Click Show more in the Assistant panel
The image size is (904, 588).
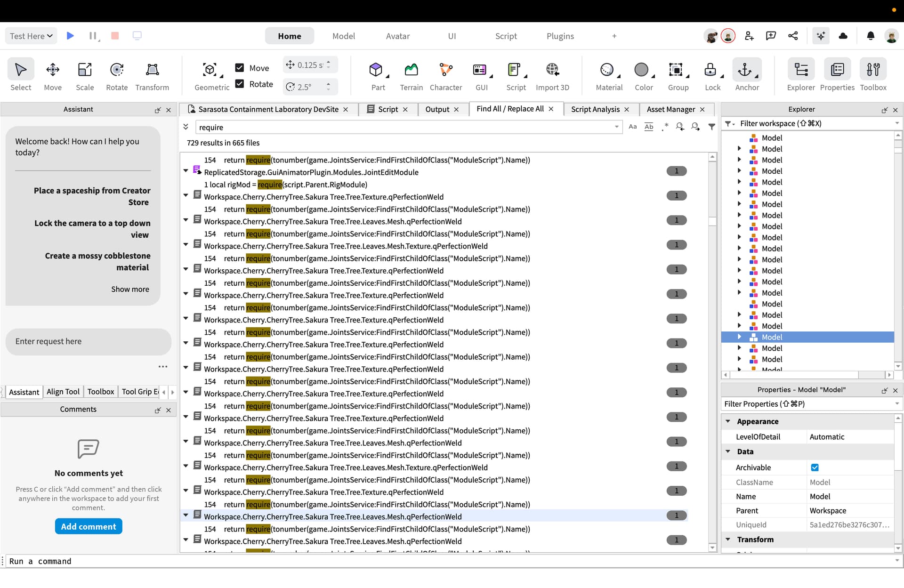(x=130, y=289)
